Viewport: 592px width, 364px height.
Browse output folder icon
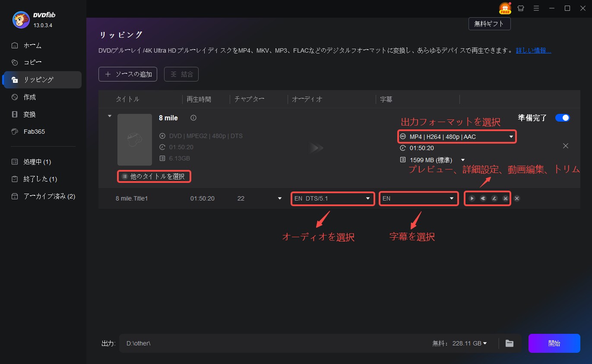tap(510, 343)
